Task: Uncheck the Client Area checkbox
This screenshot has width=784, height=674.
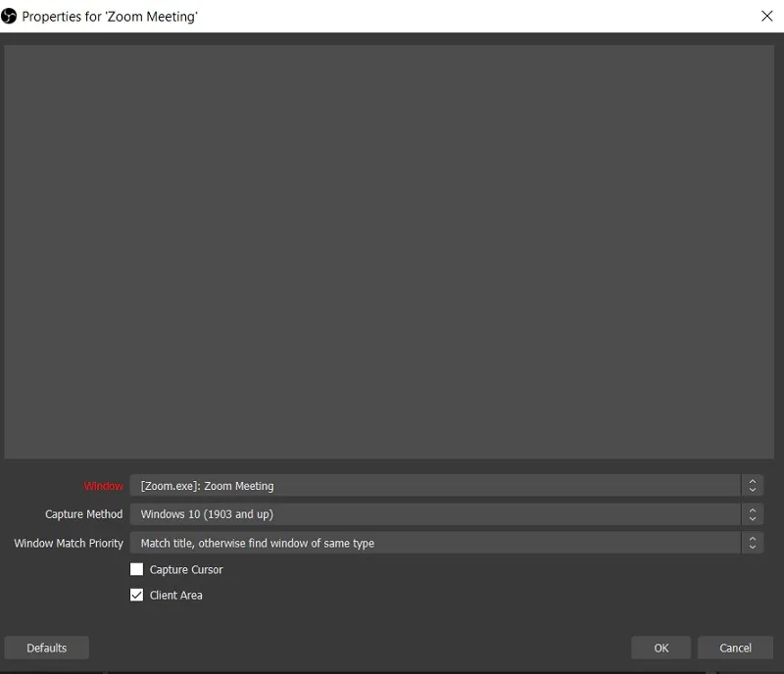Action: coord(136,595)
